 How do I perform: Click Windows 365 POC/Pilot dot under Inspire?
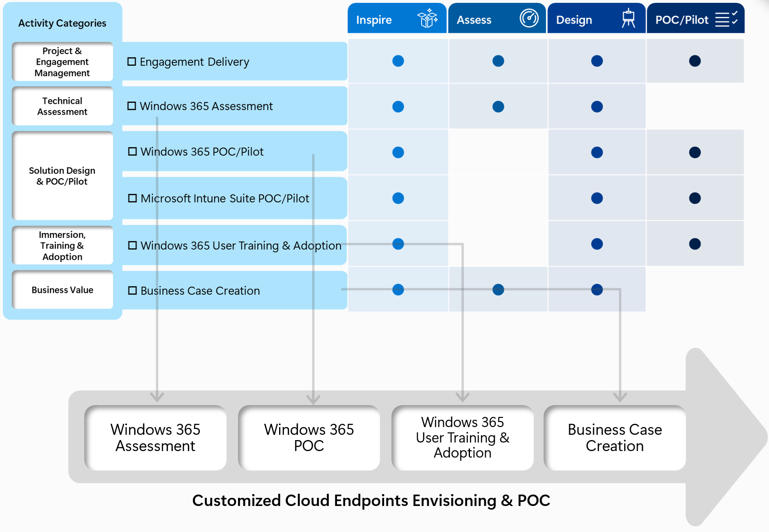[398, 153]
